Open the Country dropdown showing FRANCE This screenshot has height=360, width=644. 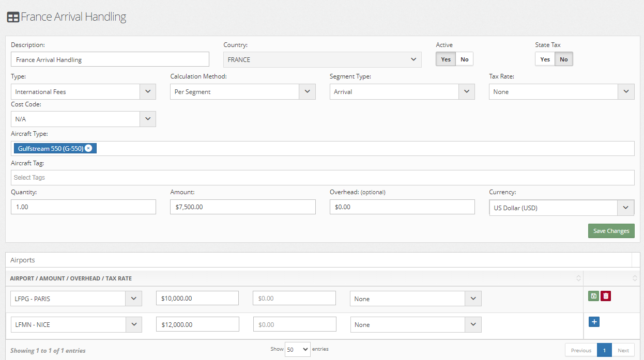323,59
